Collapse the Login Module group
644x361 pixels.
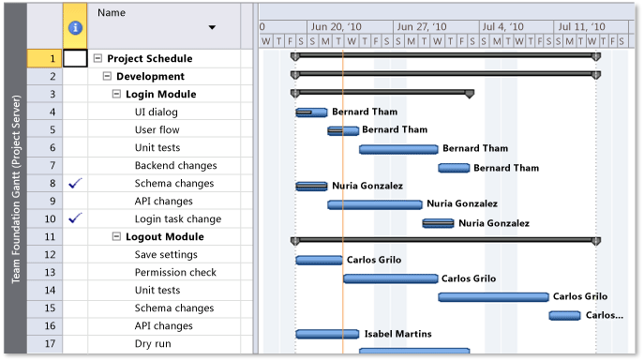click(116, 94)
